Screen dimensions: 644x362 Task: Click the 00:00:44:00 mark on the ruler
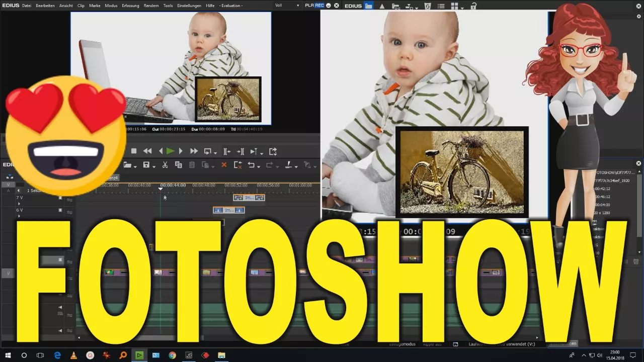[173, 185]
